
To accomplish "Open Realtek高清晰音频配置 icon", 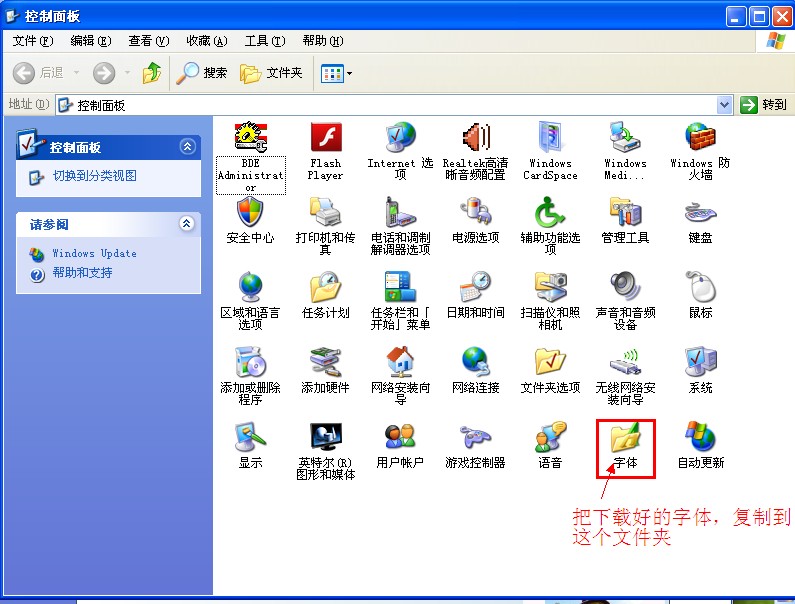I will pos(475,138).
